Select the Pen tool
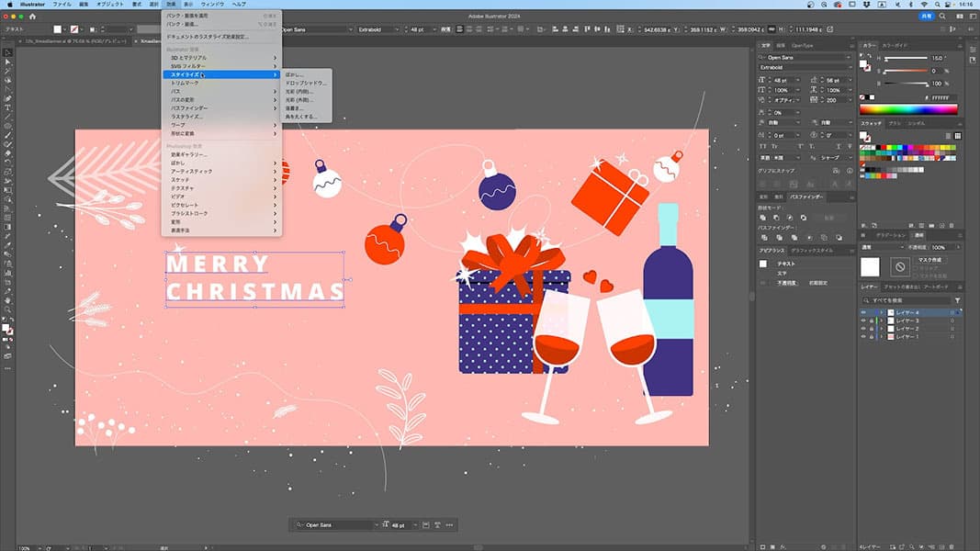 tap(8, 89)
